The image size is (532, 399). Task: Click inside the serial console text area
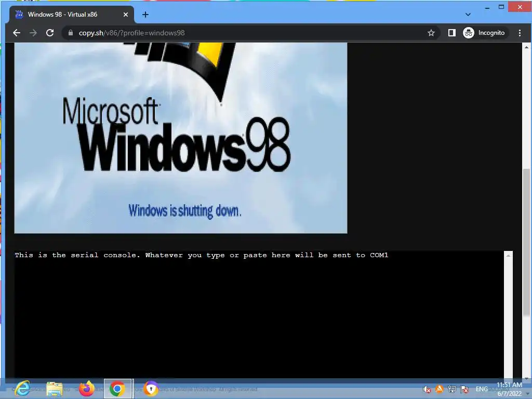[x=259, y=314]
